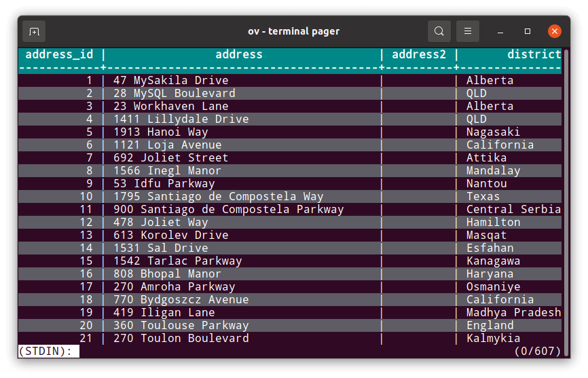Open the terminal search button
Screen dimensions: 588x378
[x=439, y=31]
